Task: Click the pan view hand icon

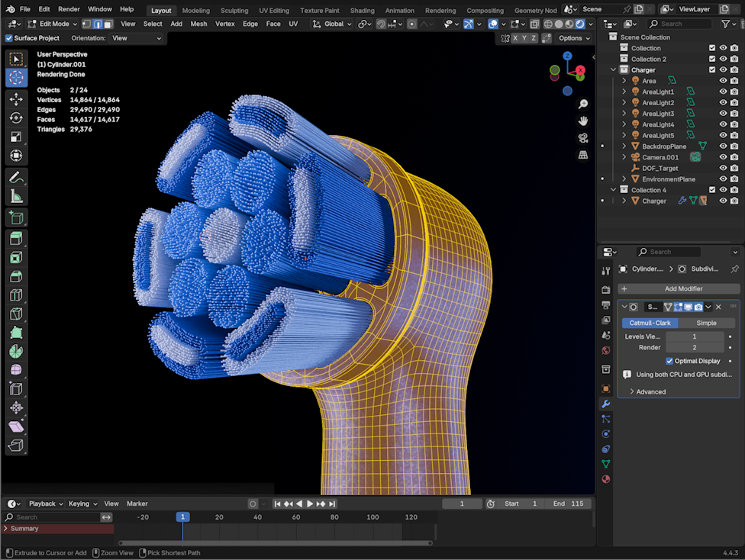Action: pos(583,121)
